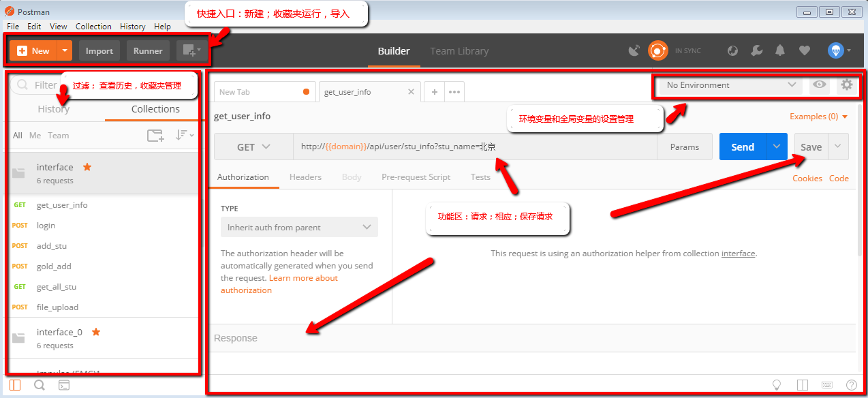The width and height of the screenshot is (868, 398).
Task: Open the Collection menu
Action: point(93,27)
